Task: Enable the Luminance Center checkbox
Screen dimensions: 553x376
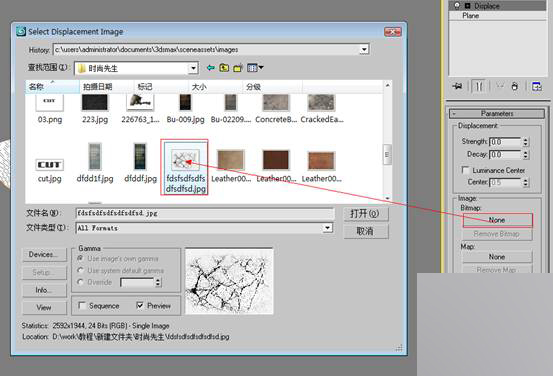Action: 466,170
